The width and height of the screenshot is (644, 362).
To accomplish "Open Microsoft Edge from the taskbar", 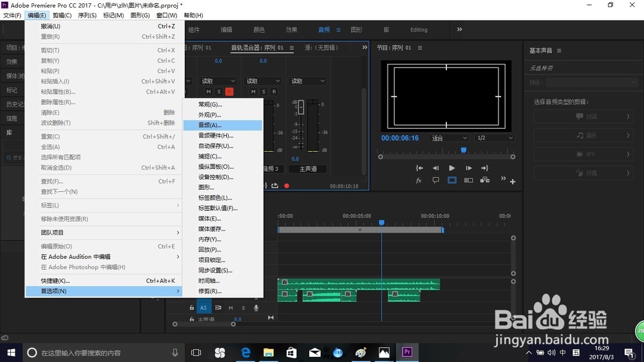I will (x=245, y=352).
